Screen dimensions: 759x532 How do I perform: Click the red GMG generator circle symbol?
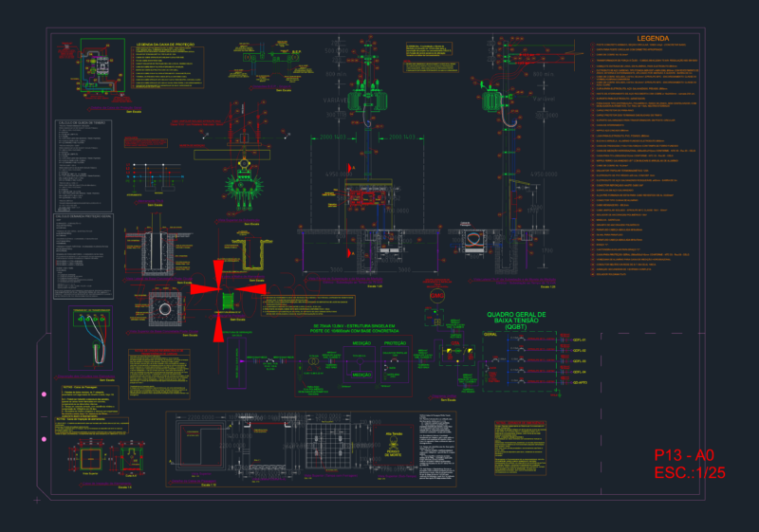tap(436, 296)
